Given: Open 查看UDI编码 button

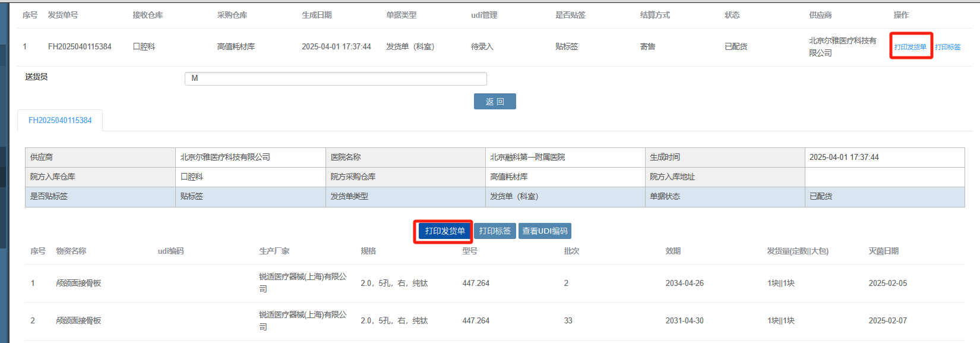Looking at the screenshot, I should [x=545, y=231].
